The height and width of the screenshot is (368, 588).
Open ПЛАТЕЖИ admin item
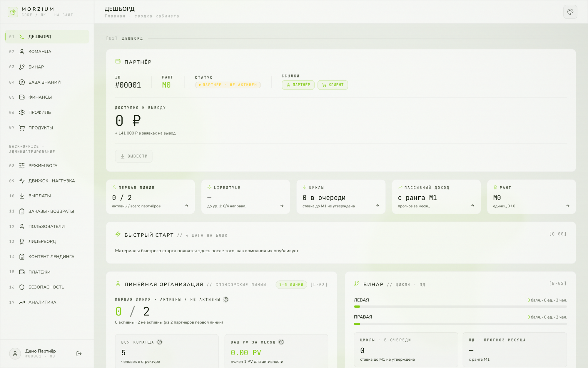(x=47, y=272)
